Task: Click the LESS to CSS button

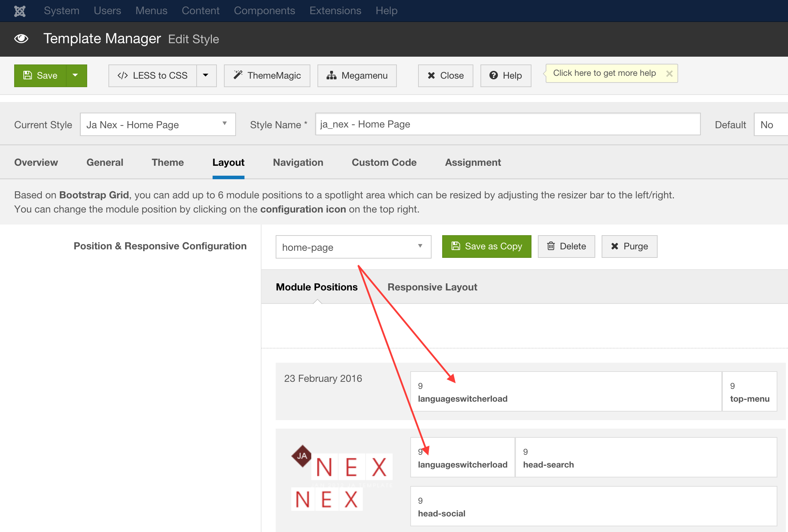Action: pyautogui.click(x=153, y=75)
